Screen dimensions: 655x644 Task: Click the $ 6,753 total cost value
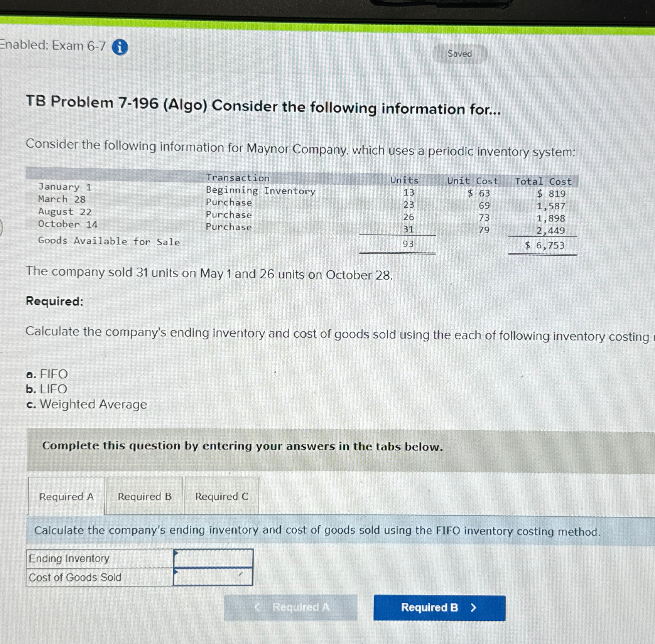(544, 245)
